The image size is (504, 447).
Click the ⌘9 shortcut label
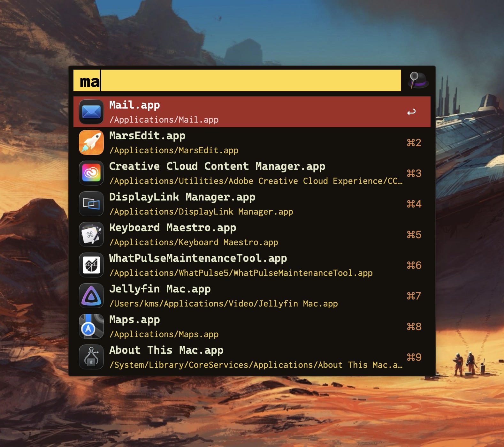click(x=414, y=357)
